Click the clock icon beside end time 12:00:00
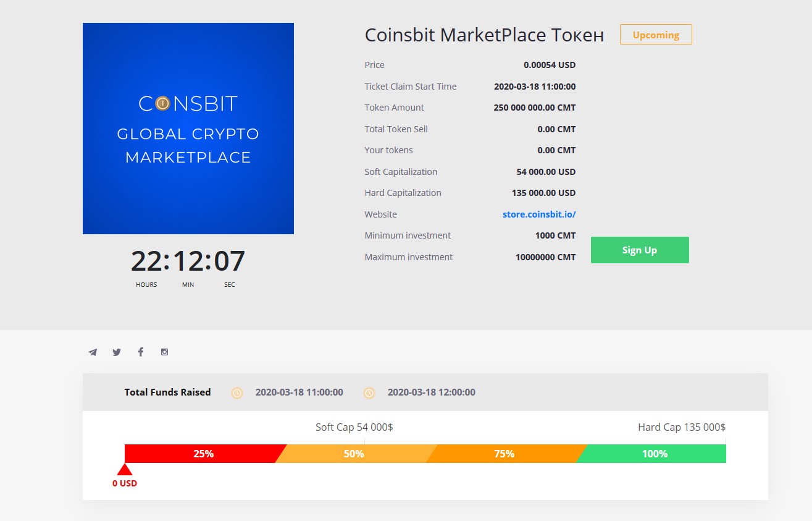Viewport: 812px width, 521px height. pos(369,392)
